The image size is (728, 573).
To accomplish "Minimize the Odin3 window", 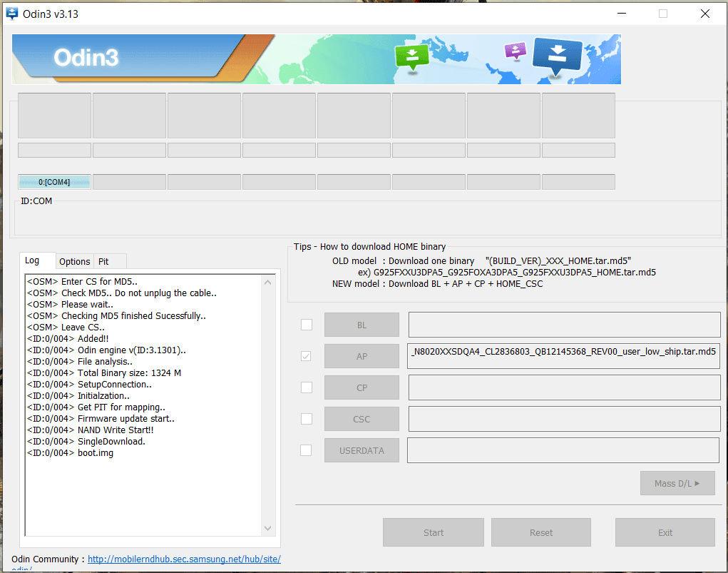I will (622, 14).
